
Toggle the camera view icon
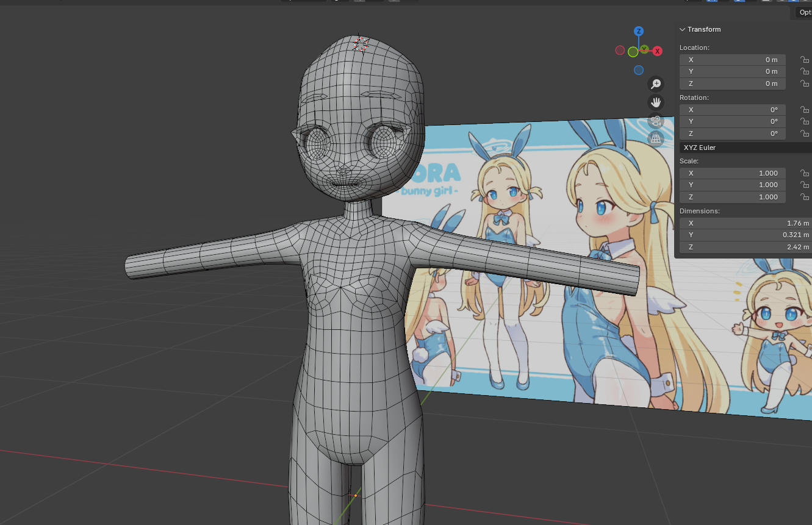pos(656,120)
